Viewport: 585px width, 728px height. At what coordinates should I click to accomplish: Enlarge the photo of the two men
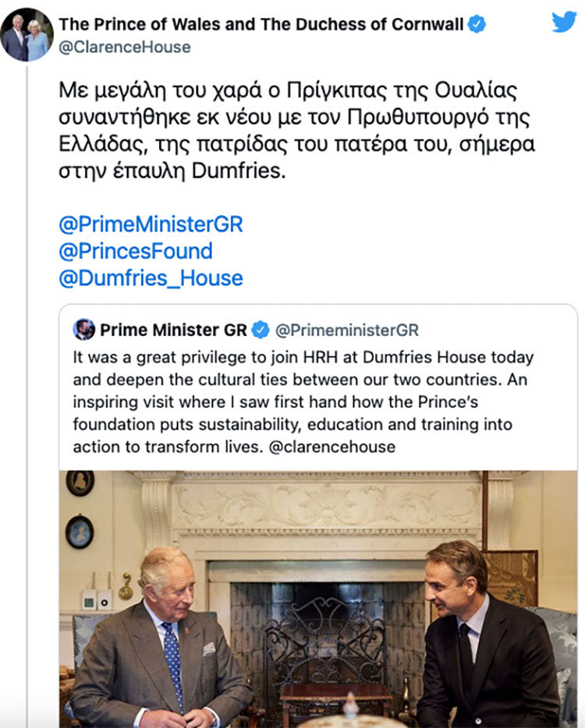(318, 599)
